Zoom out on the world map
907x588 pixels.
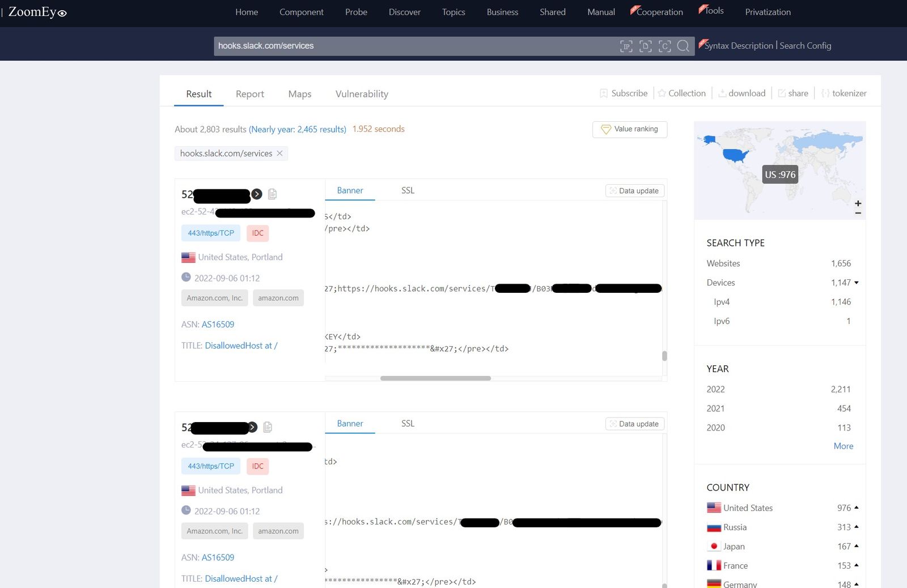(858, 213)
